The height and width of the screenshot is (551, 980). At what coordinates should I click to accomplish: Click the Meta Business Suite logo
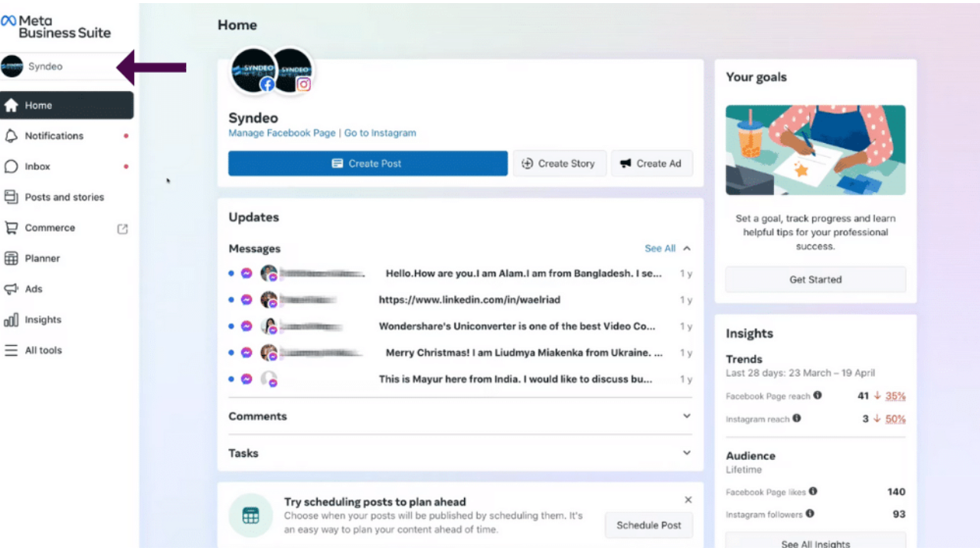pyautogui.click(x=56, y=27)
